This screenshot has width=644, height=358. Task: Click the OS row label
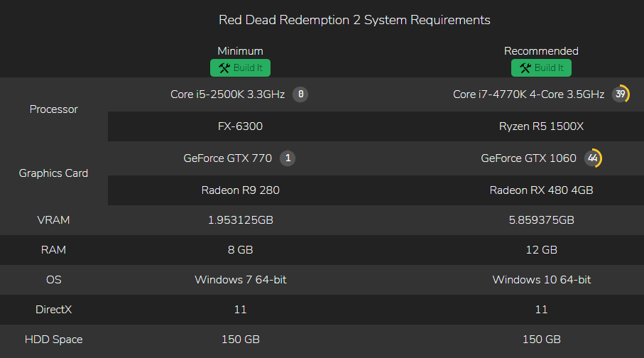click(x=53, y=280)
